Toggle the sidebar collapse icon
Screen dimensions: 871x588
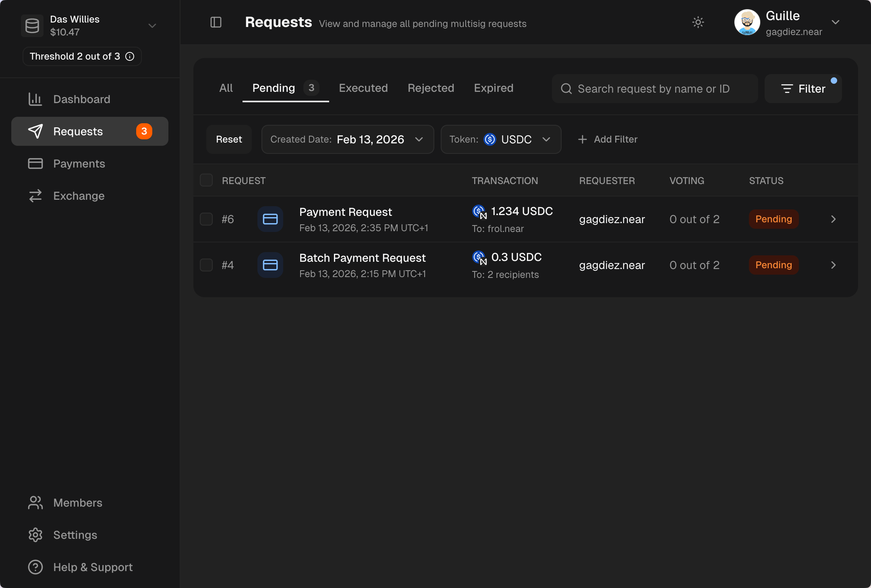click(216, 22)
